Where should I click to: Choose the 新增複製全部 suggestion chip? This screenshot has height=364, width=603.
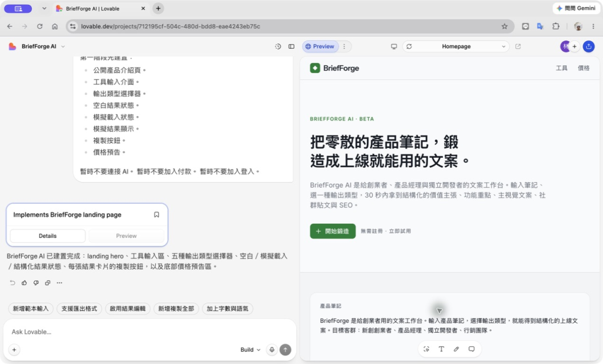click(176, 309)
